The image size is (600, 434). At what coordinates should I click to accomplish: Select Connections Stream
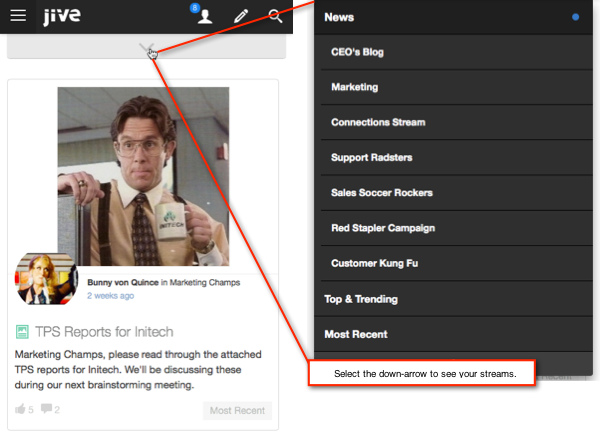tap(456, 122)
